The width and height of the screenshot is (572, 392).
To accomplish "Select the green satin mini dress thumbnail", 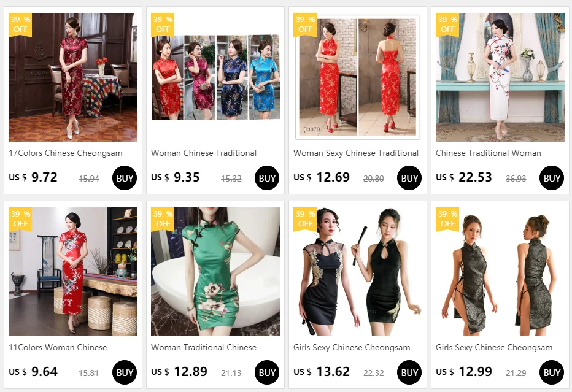I will point(215,272).
